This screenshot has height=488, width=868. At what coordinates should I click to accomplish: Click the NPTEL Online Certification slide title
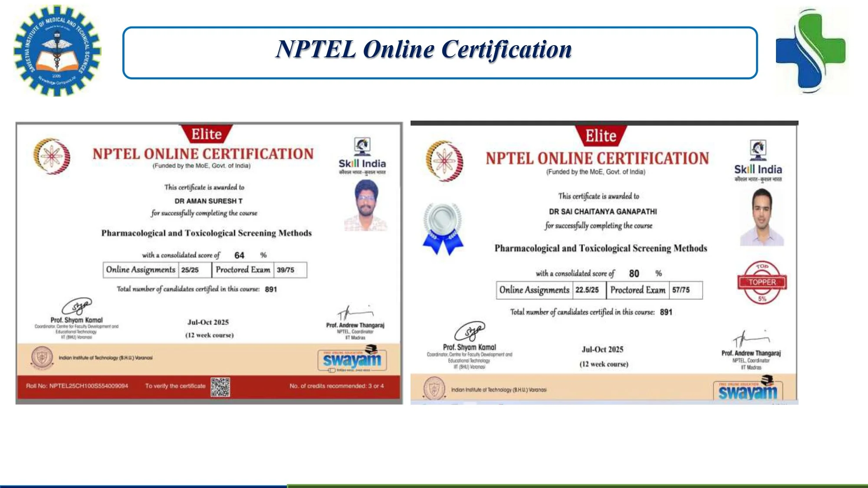click(424, 49)
